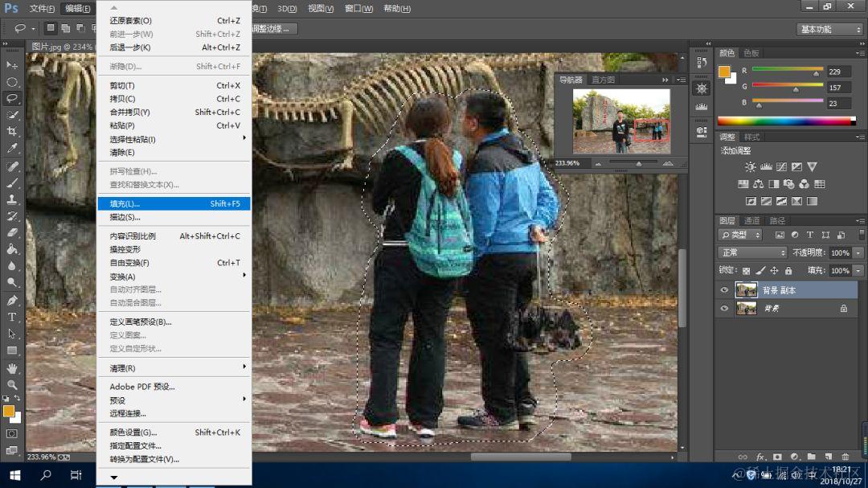Switch to the 直方图 tab
The height and width of the screenshot is (488, 868).
tap(603, 80)
